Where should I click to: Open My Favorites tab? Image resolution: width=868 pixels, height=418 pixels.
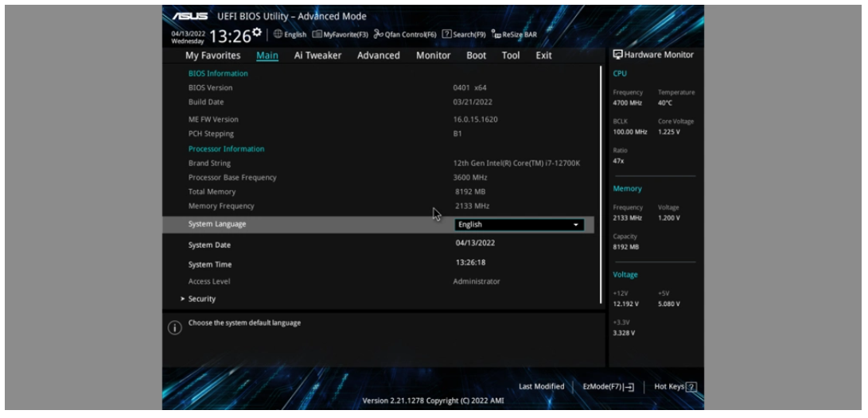click(212, 56)
